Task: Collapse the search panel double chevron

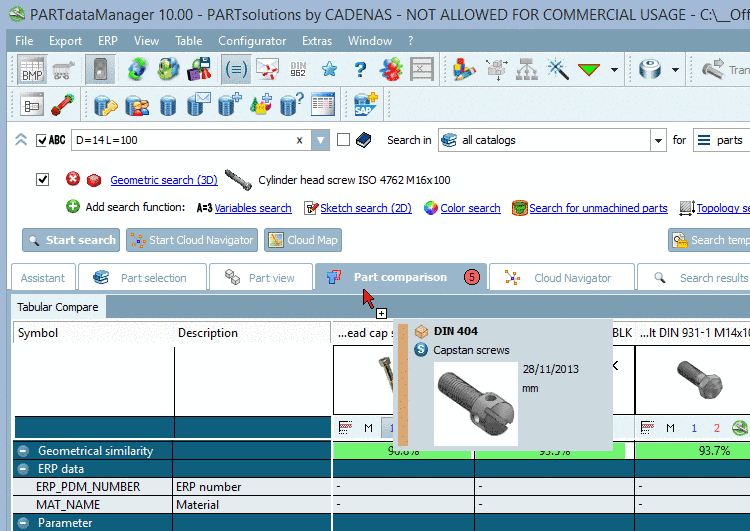Action: tap(21, 140)
